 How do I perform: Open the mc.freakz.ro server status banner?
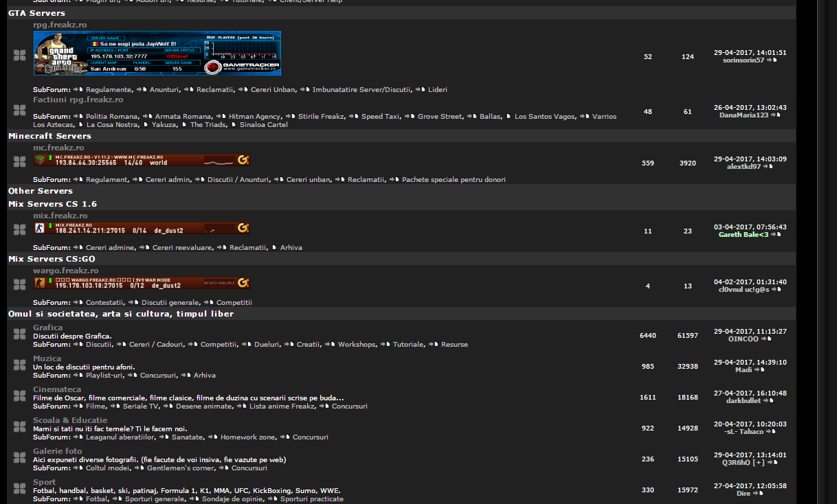click(142, 160)
